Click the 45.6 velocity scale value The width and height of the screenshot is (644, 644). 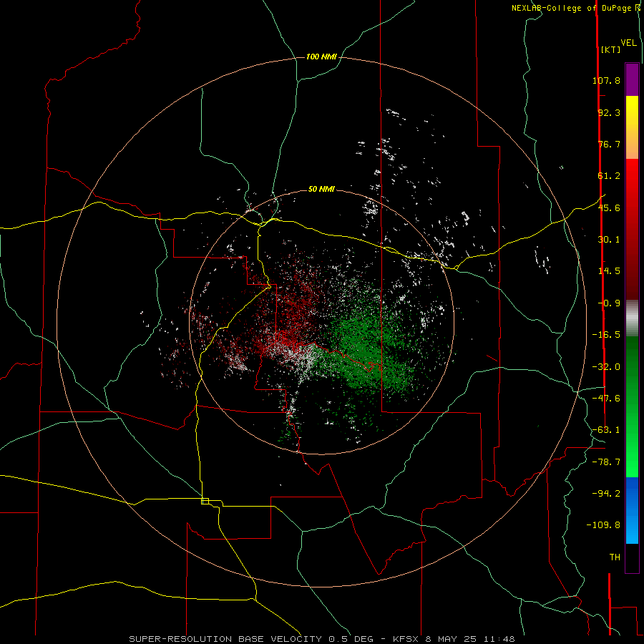point(609,208)
